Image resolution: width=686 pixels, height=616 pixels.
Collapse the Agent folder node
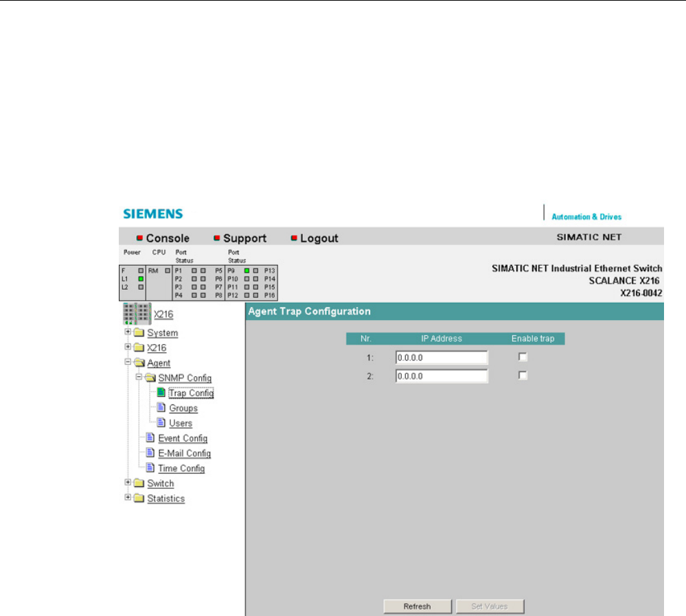[128, 362]
